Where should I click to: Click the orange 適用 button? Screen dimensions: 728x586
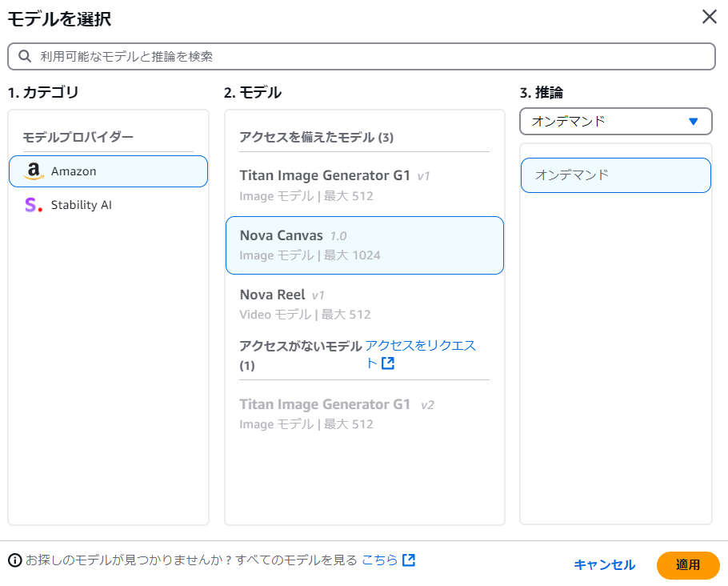pos(688,565)
